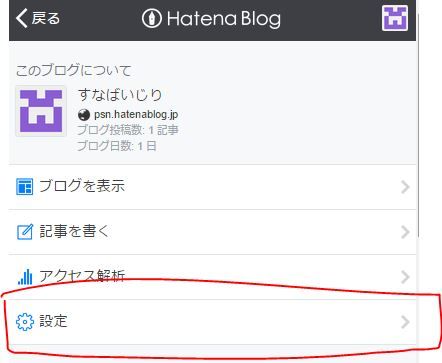This screenshot has height=363, width=442.
Task: Click the vertical scrollbar on the right edge
Action: tap(418, 125)
